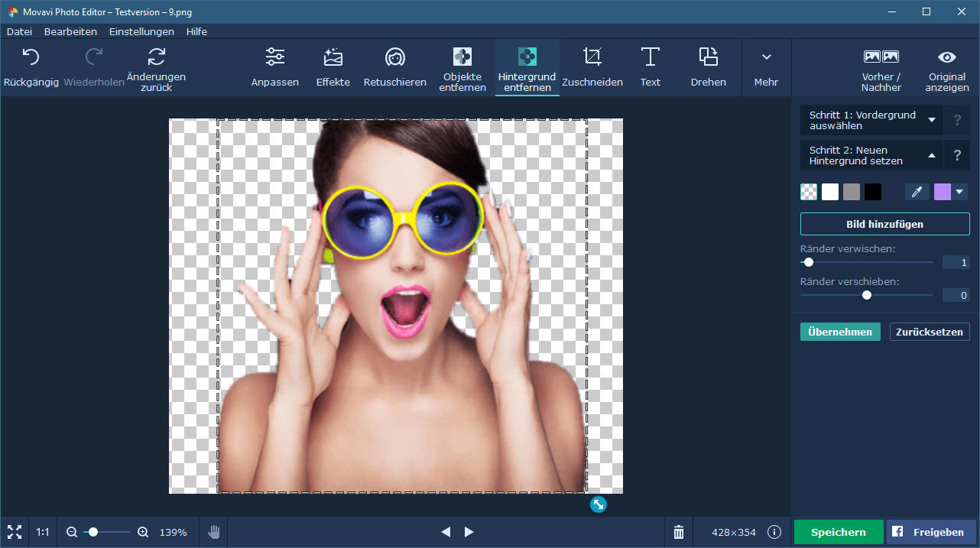Open the Hilfe menu
The height and width of the screenshot is (548, 980).
click(196, 31)
